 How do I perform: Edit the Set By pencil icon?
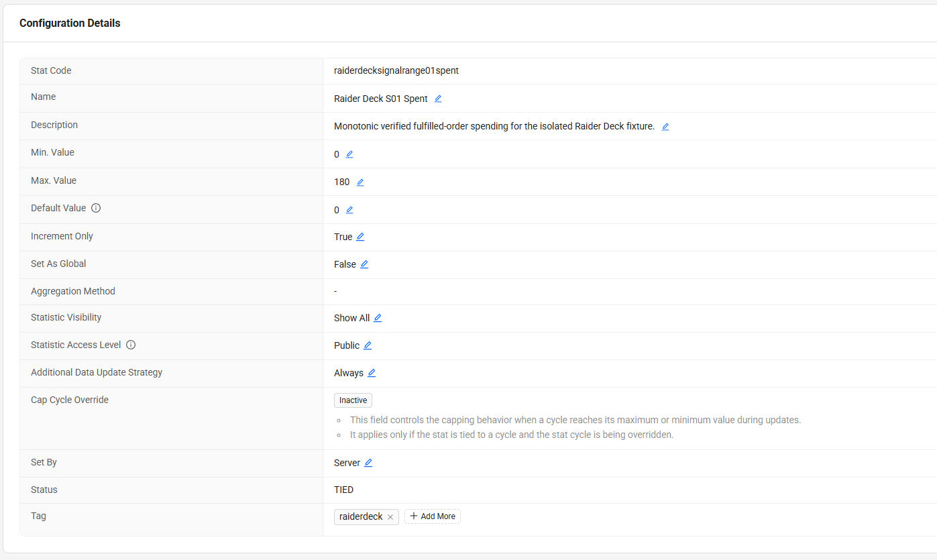click(368, 463)
